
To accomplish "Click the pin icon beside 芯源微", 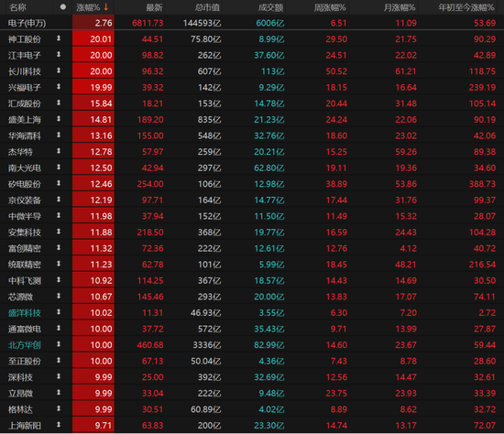I will 59,296.
